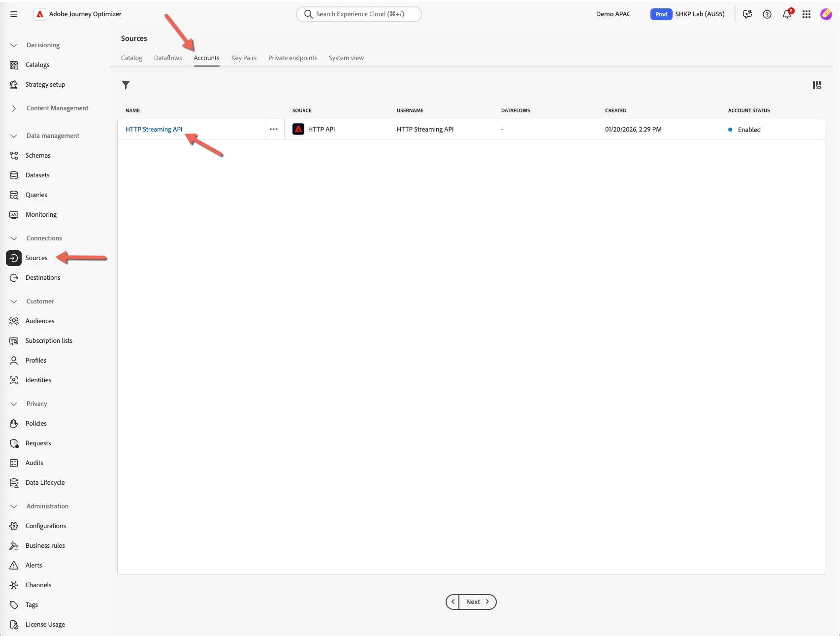The height and width of the screenshot is (636, 840).
Task: Click the Search Experience Cloud field
Action: point(359,14)
